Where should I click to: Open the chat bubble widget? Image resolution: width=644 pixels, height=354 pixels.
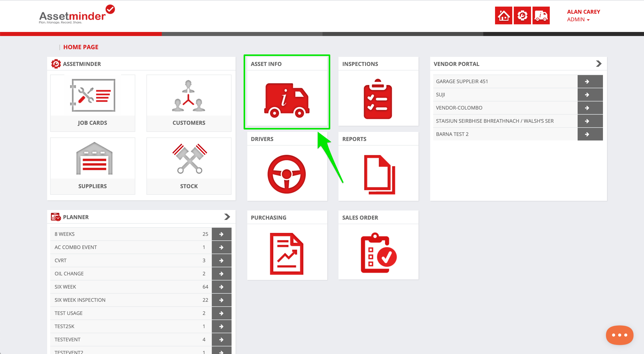(x=619, y=335)
